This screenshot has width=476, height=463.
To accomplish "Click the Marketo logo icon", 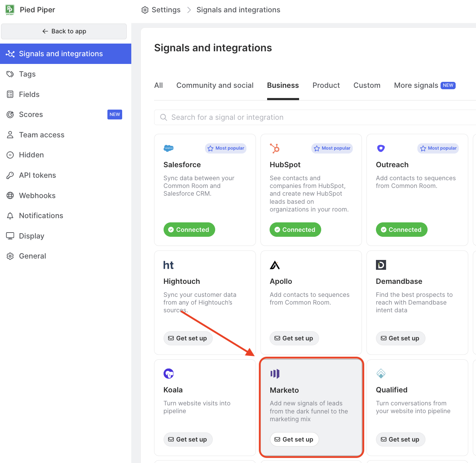I will point(275,374).
